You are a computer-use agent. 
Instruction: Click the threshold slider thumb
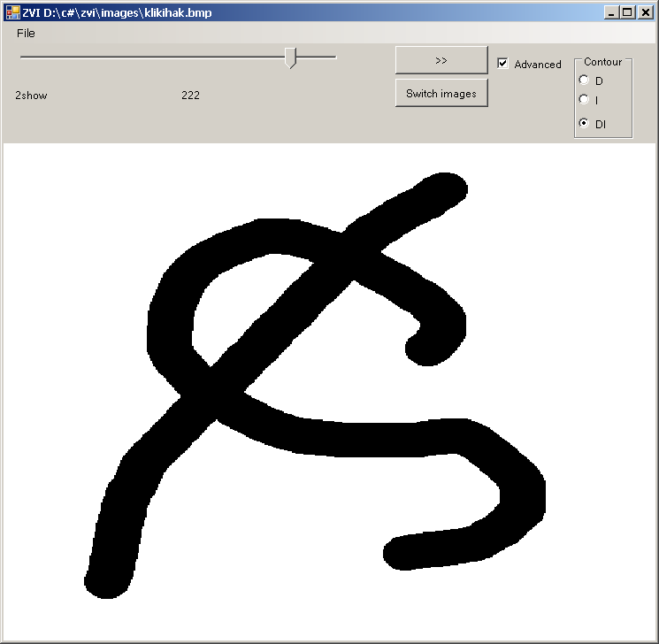click(290, 58)
